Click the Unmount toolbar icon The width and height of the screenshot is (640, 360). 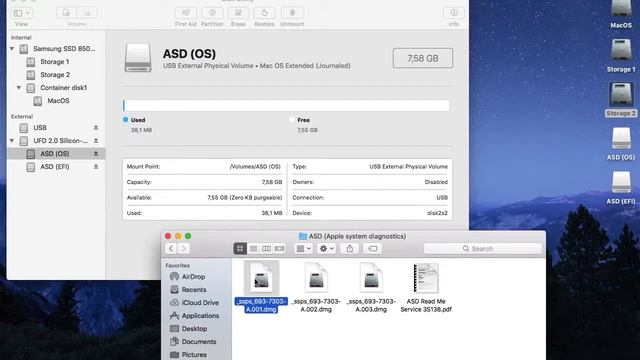(292, 13)
